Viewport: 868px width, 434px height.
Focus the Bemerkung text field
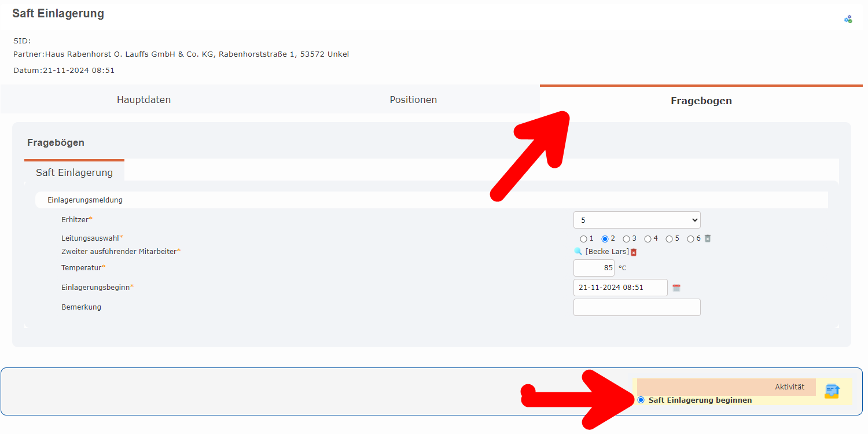click(637, 307)
